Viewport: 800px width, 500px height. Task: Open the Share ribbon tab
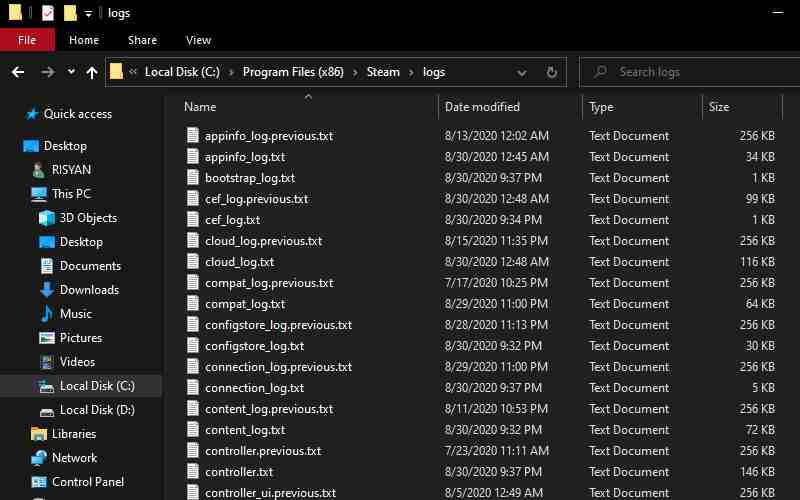coord(142,40)
